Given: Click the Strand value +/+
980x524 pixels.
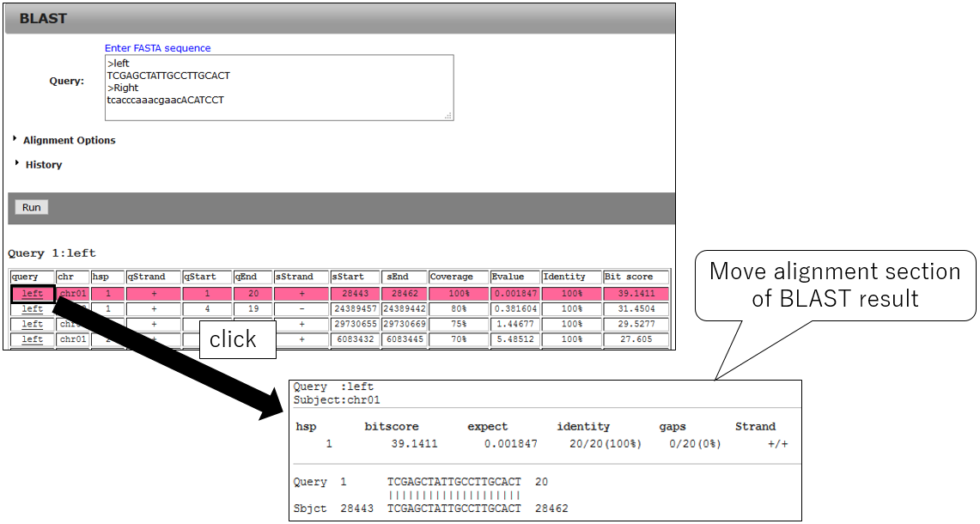Looking at the screenshot, I should point(778,444).
